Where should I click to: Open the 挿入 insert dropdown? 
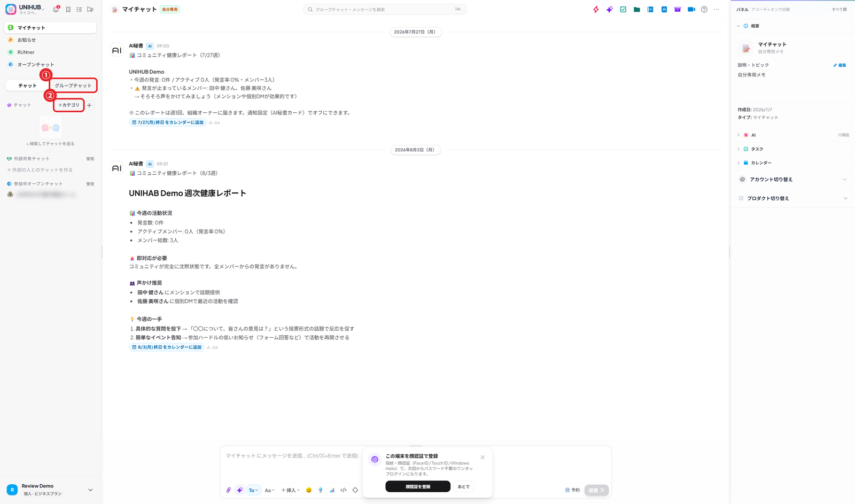[291, 490]
